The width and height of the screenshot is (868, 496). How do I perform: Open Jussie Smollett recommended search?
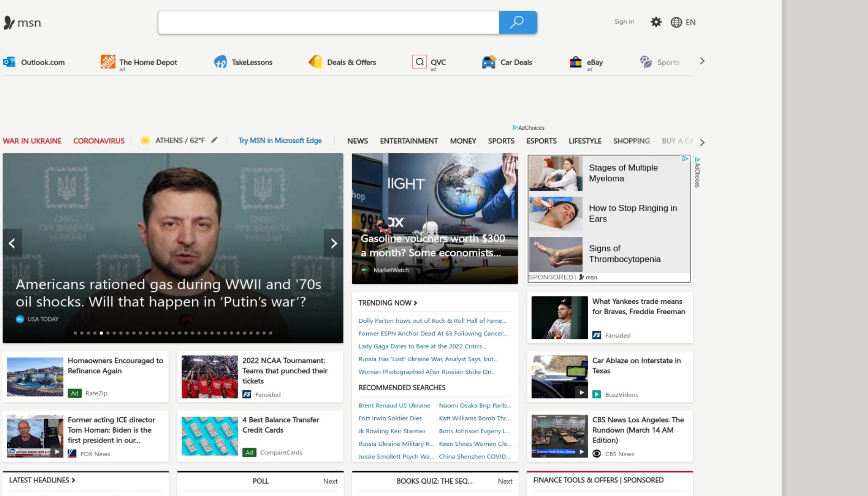click(396, 457)
